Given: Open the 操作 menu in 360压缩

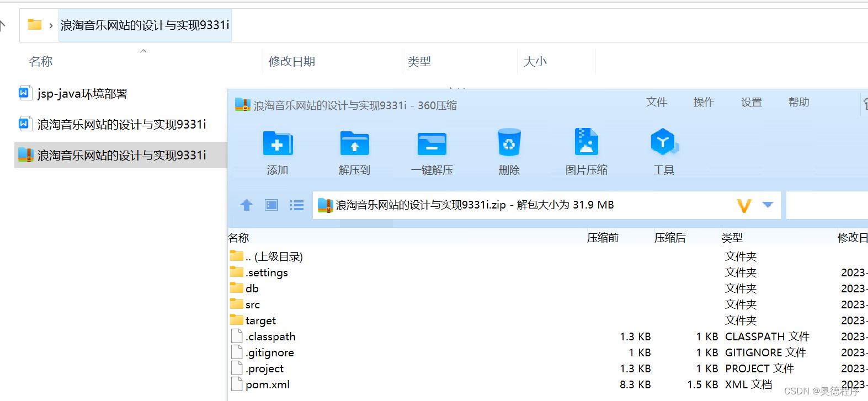Looking at the screenshot, I should (x=704, y=102).
